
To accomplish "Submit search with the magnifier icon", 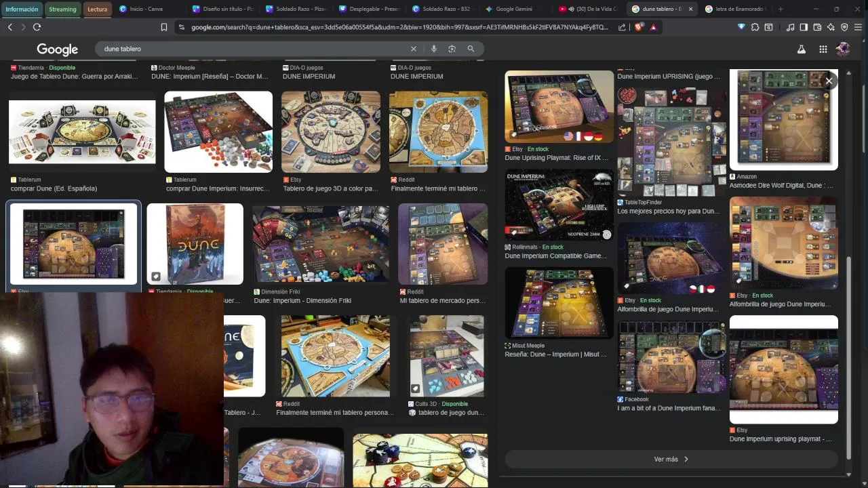I will coord(471,49).
